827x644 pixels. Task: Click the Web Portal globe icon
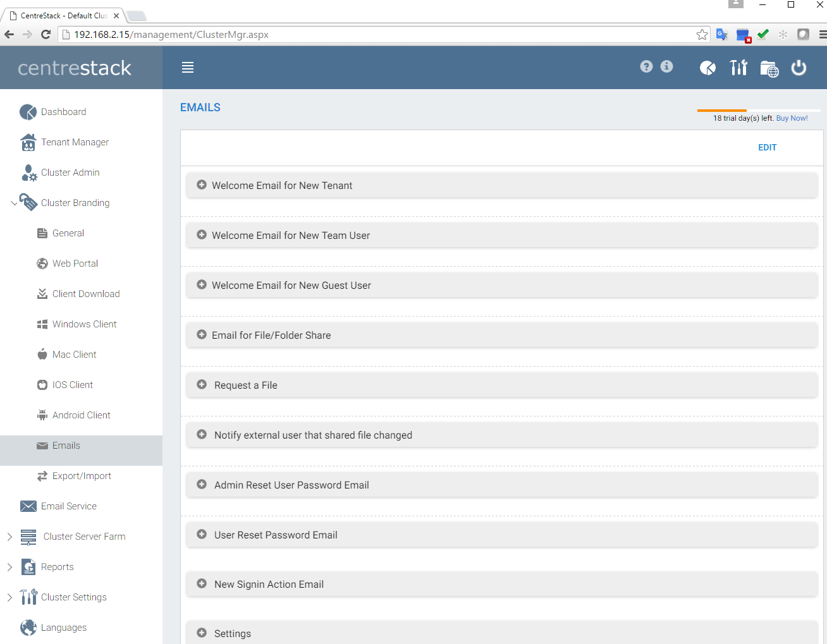click(42, 264)
